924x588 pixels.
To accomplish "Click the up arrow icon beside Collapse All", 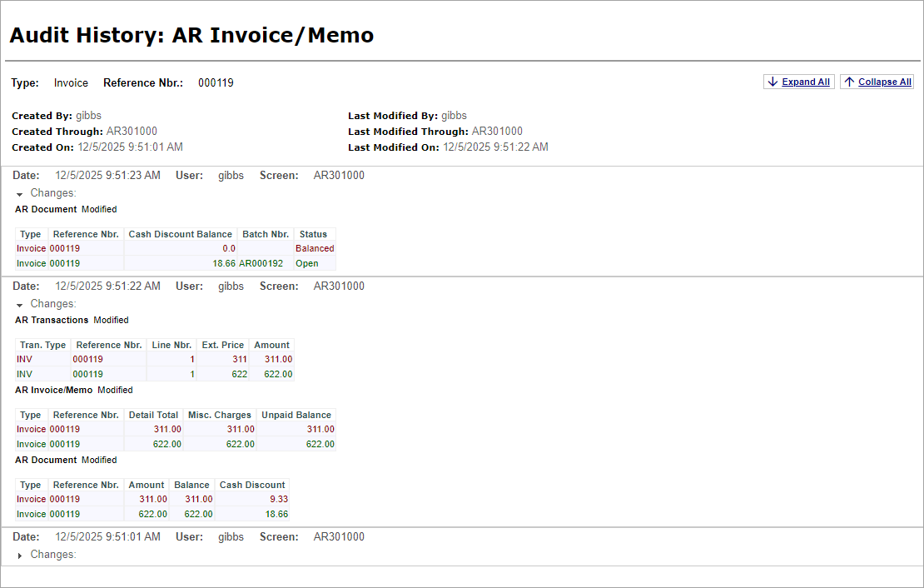I will pyautogui.click(x=849, y=82).
